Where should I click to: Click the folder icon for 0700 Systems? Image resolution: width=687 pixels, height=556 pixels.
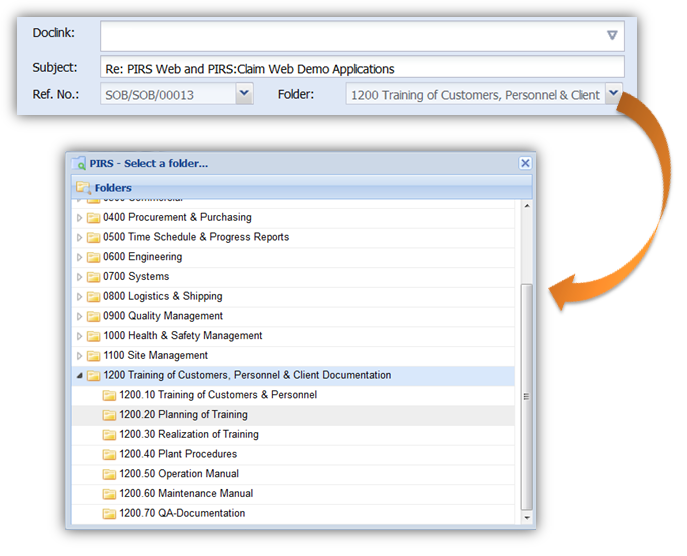(x=93, y=277)
